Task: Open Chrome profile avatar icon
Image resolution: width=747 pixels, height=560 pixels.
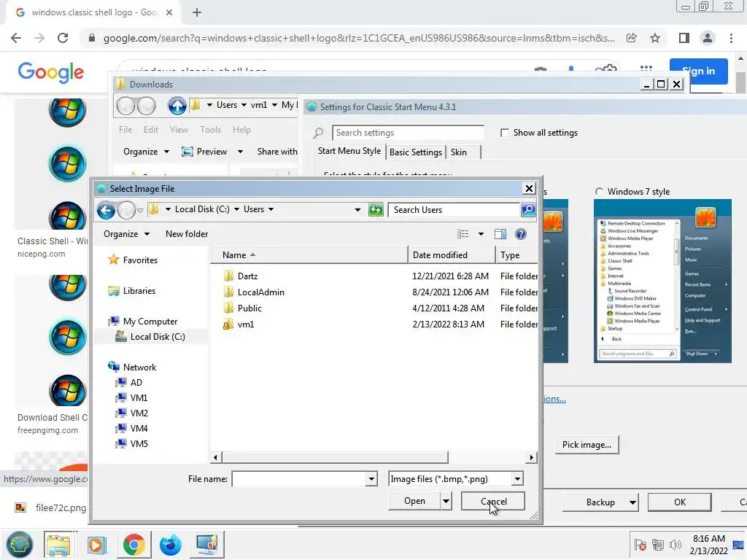Action: point(708,38)
